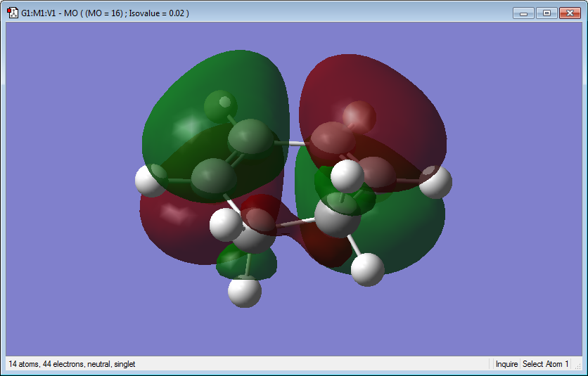
Task: Click the window title bar text
Action: pos(106,13)
